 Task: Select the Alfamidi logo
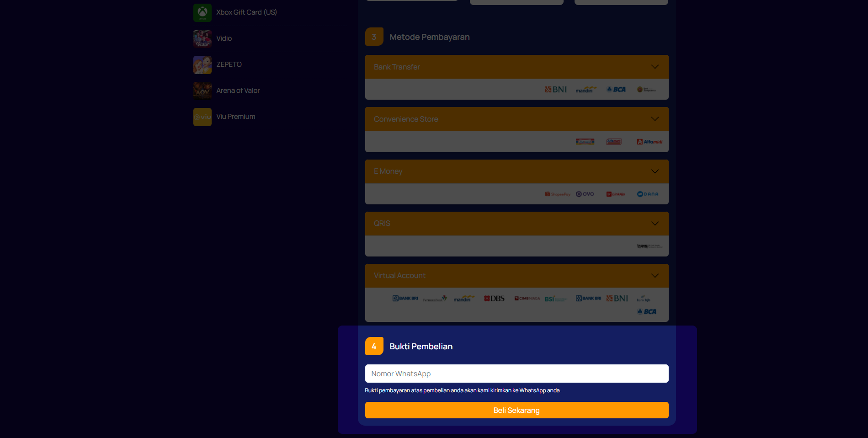(x=650, y=142)
